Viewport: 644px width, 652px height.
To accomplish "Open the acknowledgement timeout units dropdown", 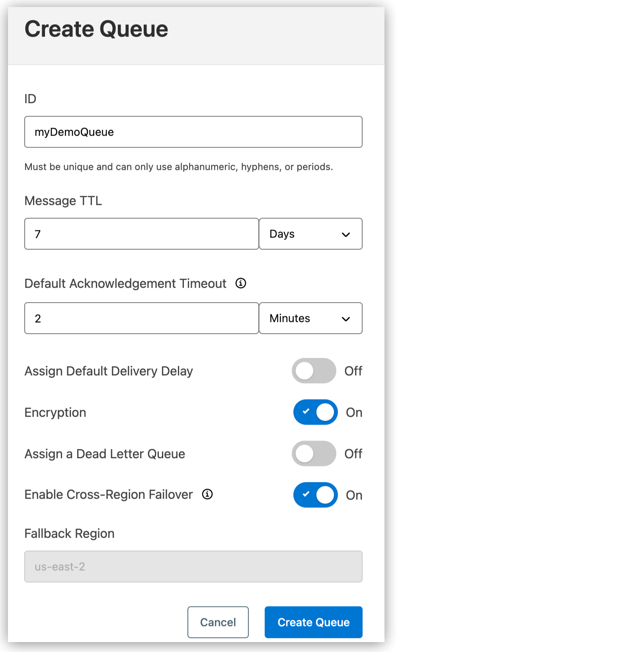I will pos(310,318).
